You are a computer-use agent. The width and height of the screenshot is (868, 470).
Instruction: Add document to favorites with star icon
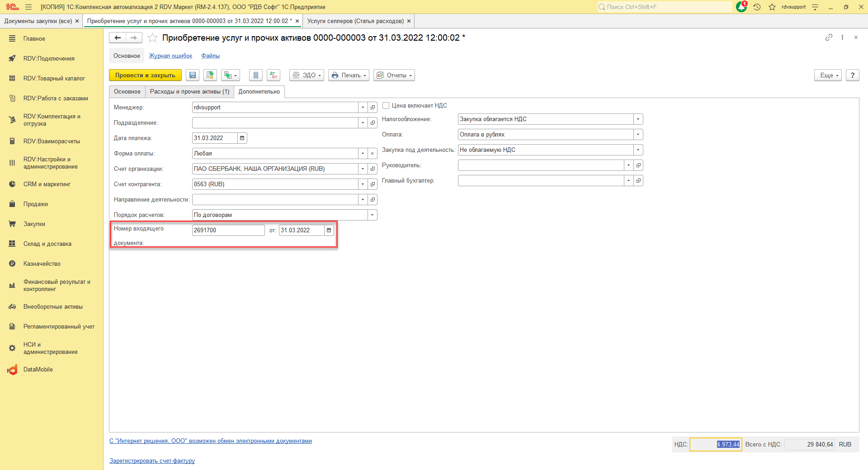(153, 38)
